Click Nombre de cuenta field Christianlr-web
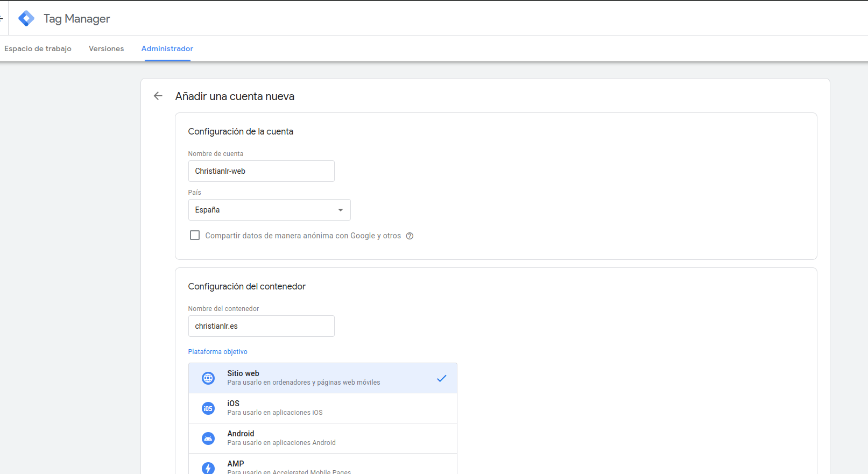 tap(262, 171)
